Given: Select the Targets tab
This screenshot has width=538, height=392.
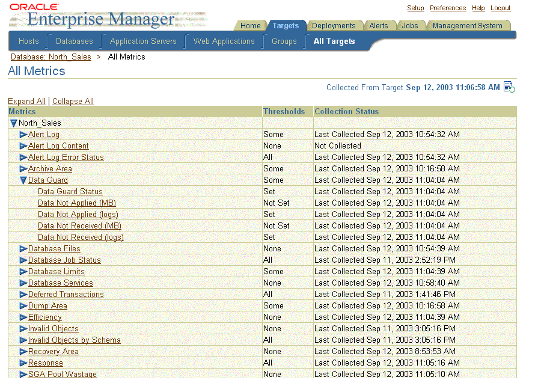Looking at the screenshot, I should 286,26.
